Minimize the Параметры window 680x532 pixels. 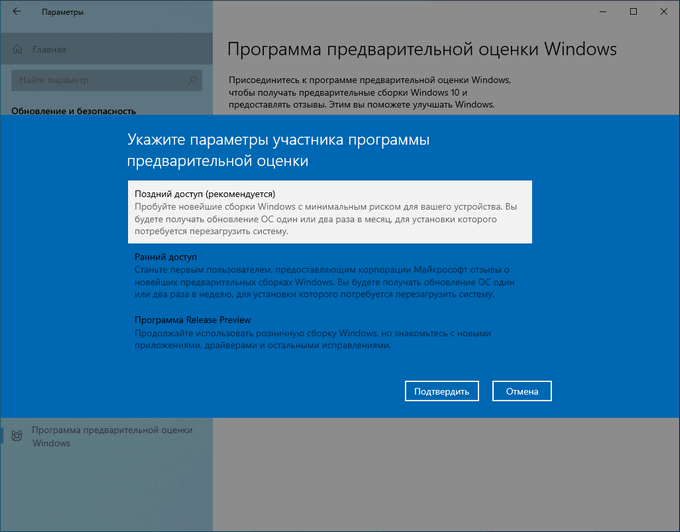tap(603, 12)
